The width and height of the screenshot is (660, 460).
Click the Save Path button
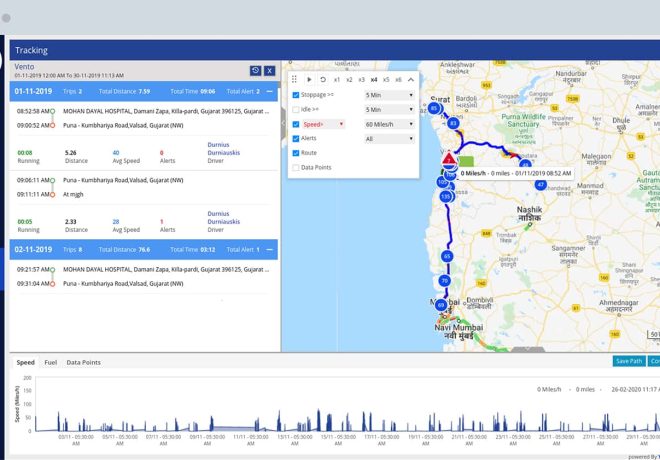point(629,361)
